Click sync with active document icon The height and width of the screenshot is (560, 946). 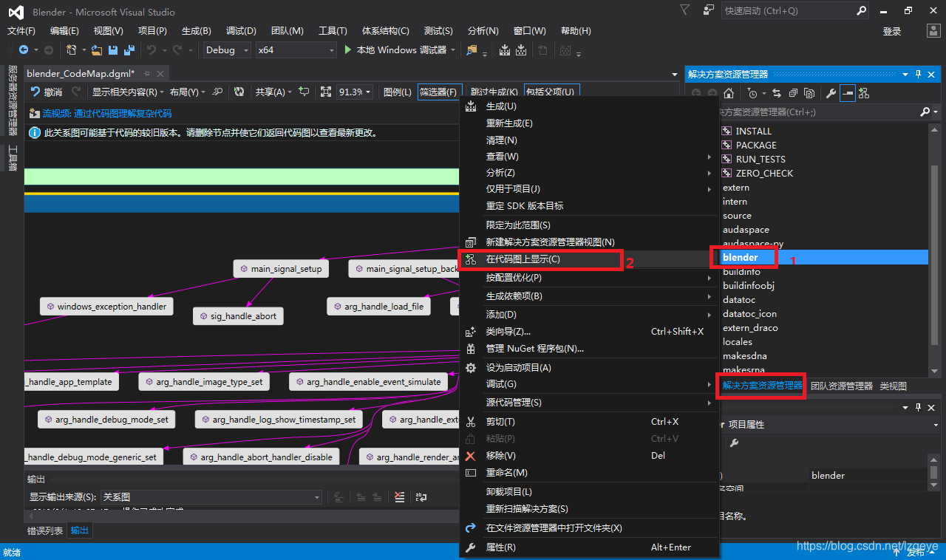point(777,93)
